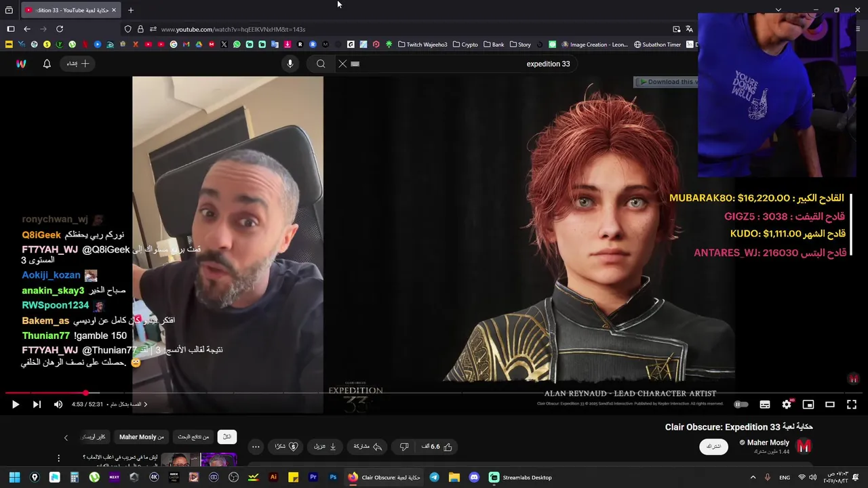Open the more actions ellipsis

tap(256, 447)
